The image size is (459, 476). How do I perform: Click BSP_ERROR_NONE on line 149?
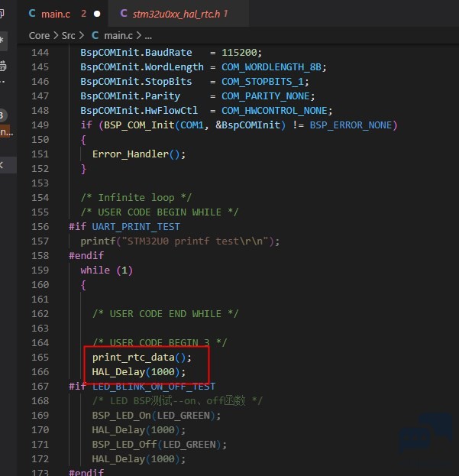click(351, 125)
